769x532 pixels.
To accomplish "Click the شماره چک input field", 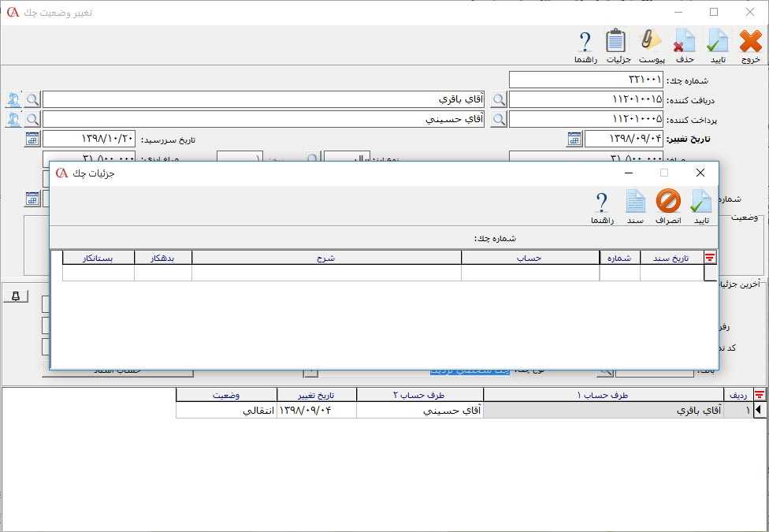I will (x=585, y=80).
